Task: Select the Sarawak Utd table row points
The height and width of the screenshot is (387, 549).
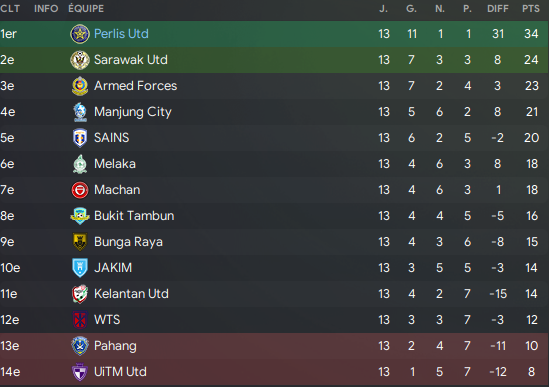Action: tap(531, 60)
